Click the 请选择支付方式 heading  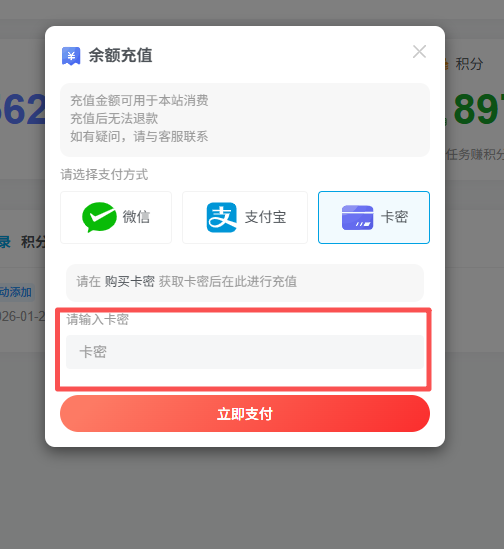tap(104, 174)
